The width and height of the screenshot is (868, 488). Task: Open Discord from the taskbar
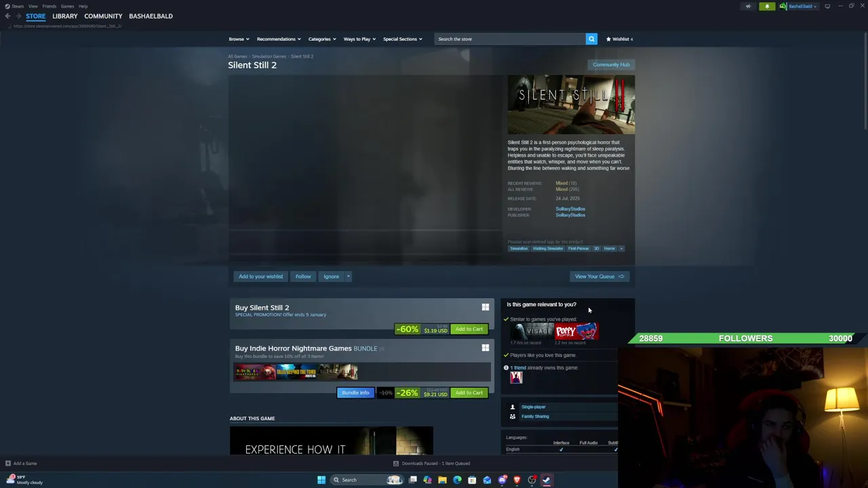click(x=502, y=480)
